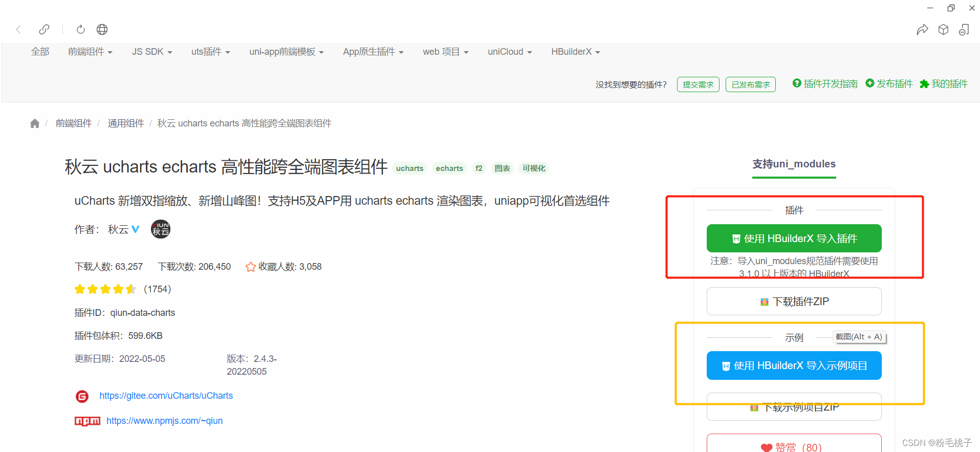The width and height of the screenshot is (980, 452).
Task: Open 我的插件 puzzle link
Action: [944, 83]
